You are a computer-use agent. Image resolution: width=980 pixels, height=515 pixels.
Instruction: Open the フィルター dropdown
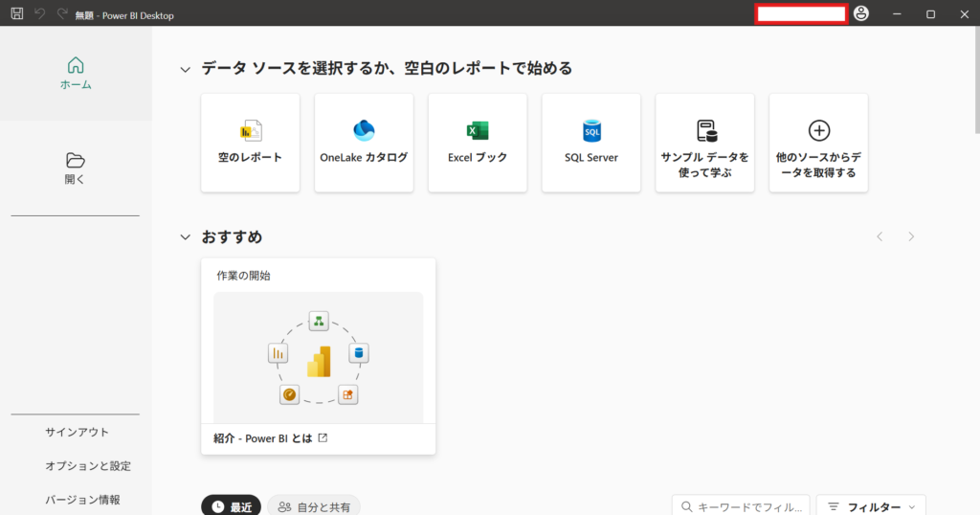point(871,506)
